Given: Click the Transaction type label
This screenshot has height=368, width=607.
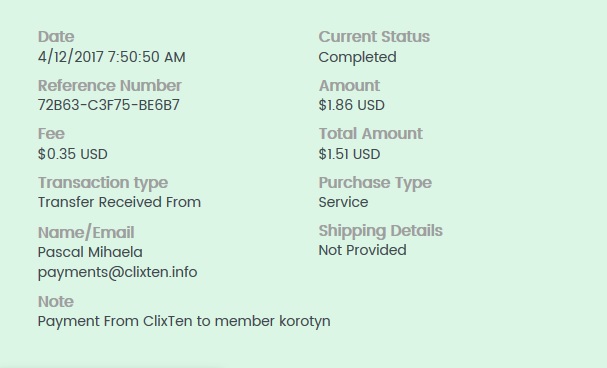Looking at the screenshot, I should tap(103, 183).
